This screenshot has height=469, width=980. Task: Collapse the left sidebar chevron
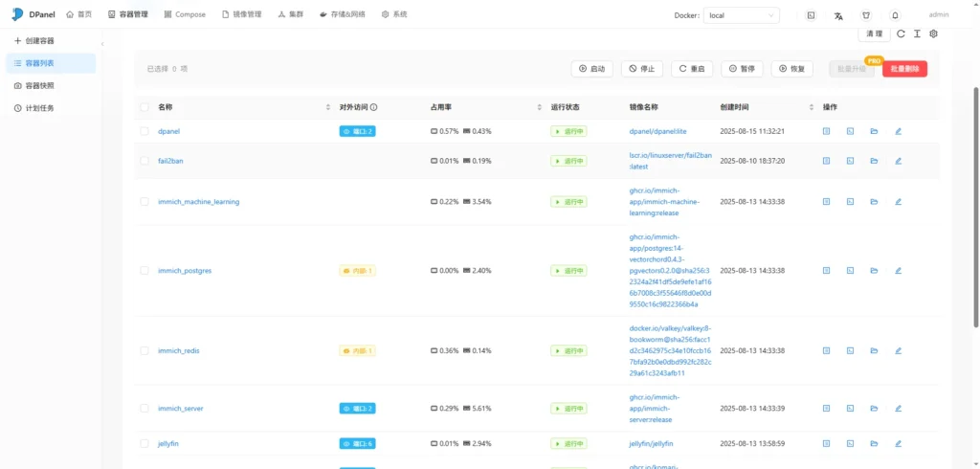click(x=102, y=44)
